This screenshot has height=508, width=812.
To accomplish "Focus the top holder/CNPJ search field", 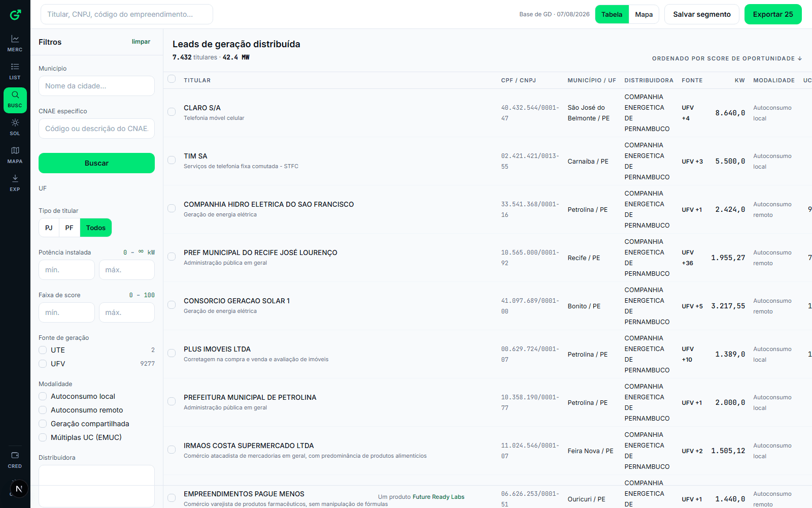I will pos(127,14).
